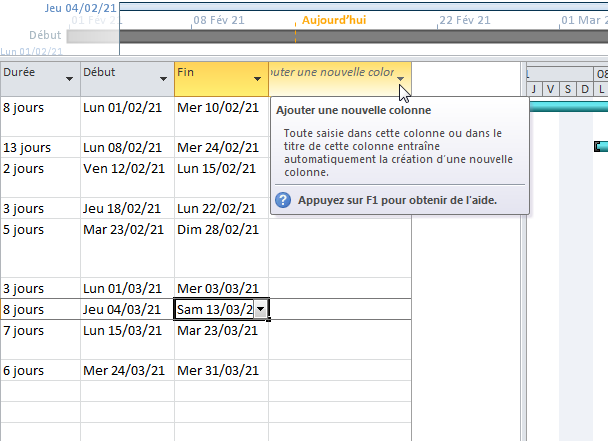Click the gray timeline bar
This screenshot has width=608, height=441.
pyautogui.click(x=360, y=36)
